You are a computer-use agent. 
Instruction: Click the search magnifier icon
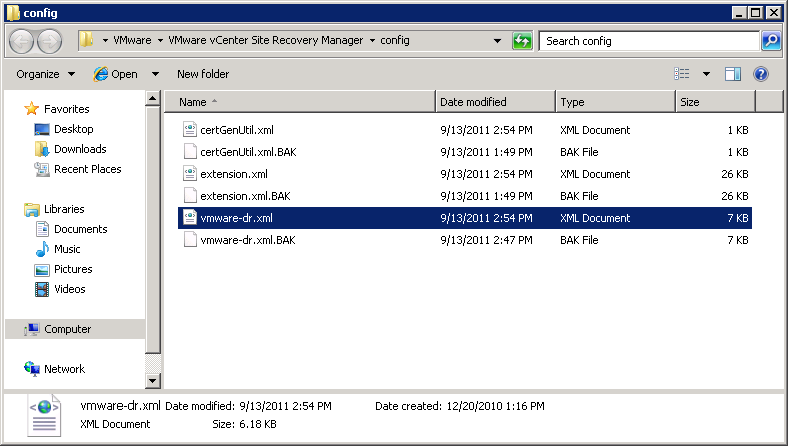(x=770, y=41)
